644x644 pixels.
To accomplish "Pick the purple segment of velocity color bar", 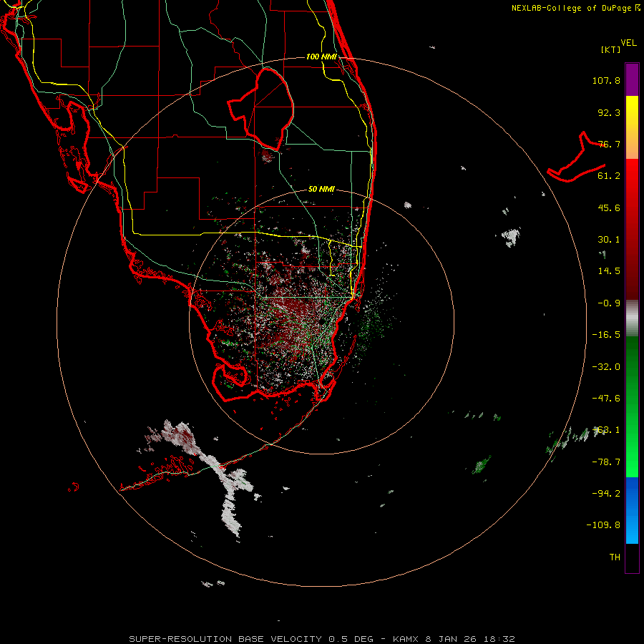I will pyautogui.click(x=632, y=79).
